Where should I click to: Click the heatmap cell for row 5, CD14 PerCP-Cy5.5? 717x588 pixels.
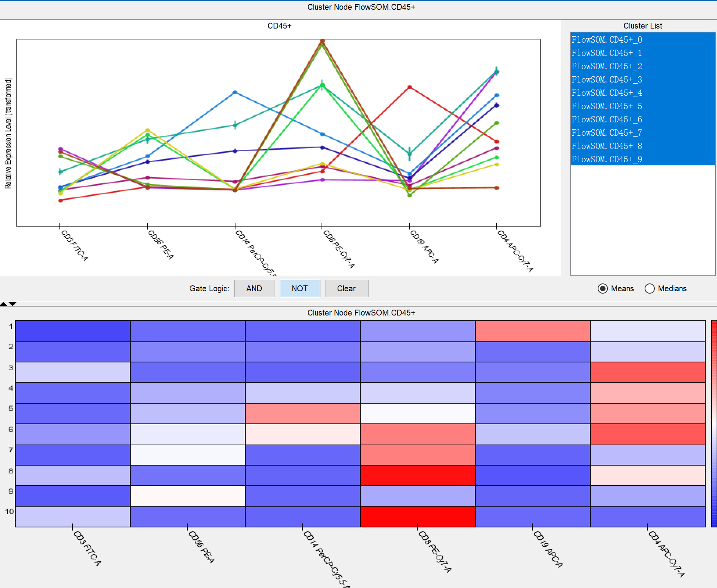[302, 413]
